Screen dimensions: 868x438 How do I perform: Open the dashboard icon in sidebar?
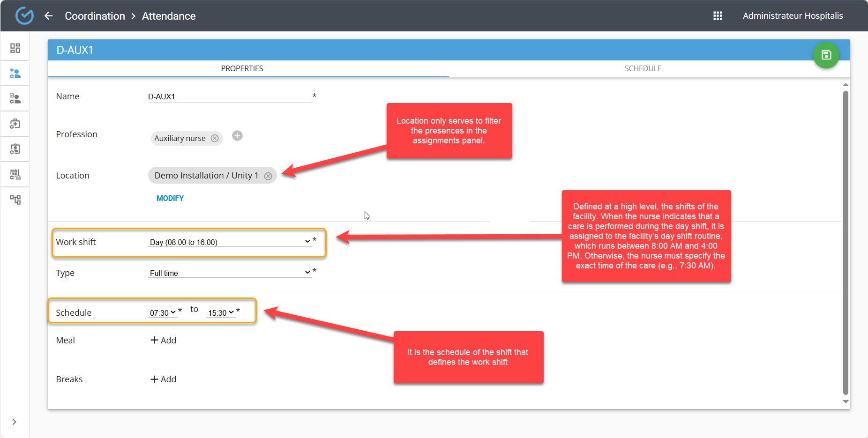tap(15, 48)
